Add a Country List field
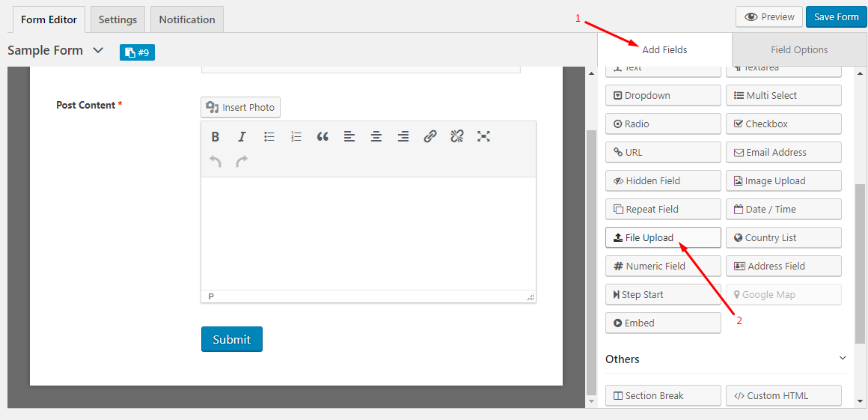 tap(784, 238)
